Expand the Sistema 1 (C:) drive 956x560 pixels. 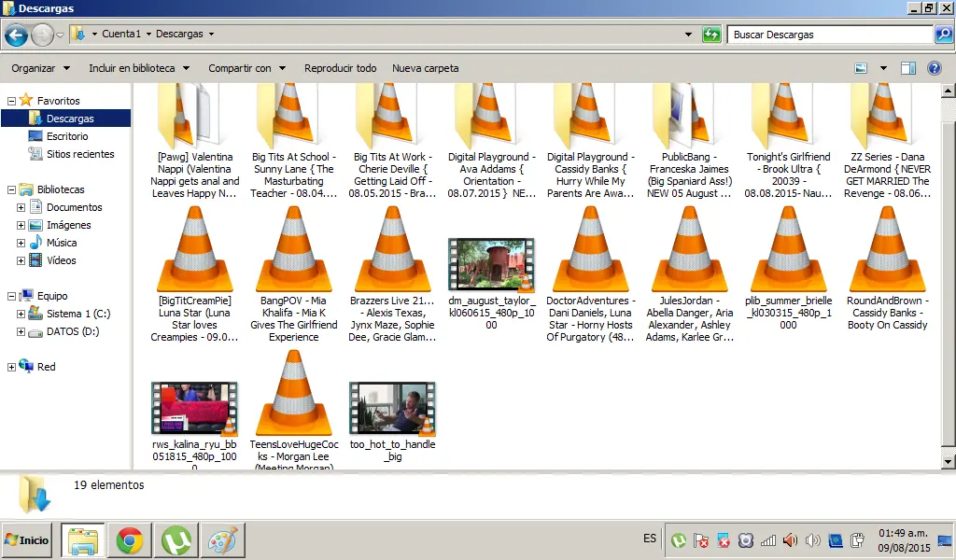click(21, 315)
